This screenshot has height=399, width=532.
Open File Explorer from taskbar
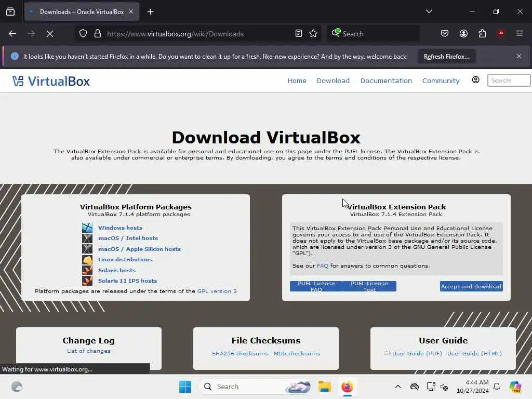pos(324,387)
